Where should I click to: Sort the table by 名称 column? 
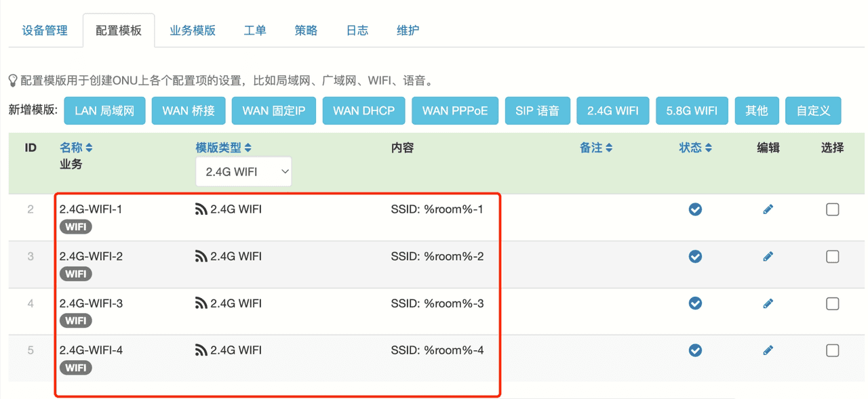click(76, 148)
